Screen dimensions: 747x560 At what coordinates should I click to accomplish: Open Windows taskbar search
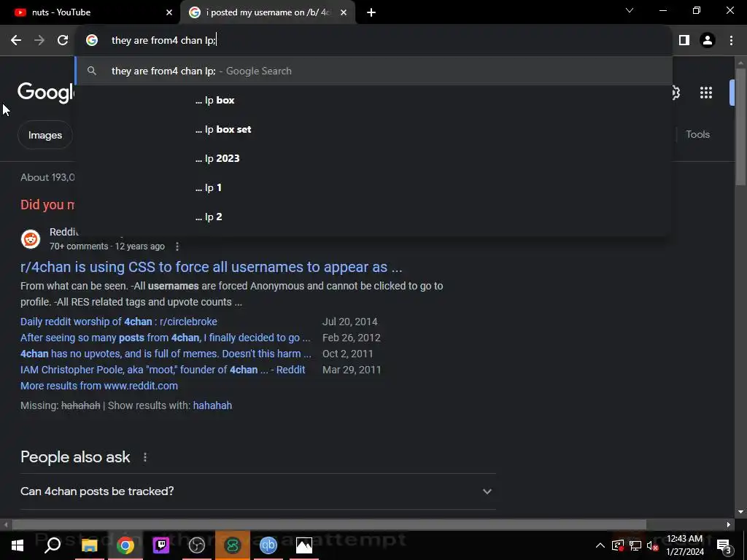[53, 545]
